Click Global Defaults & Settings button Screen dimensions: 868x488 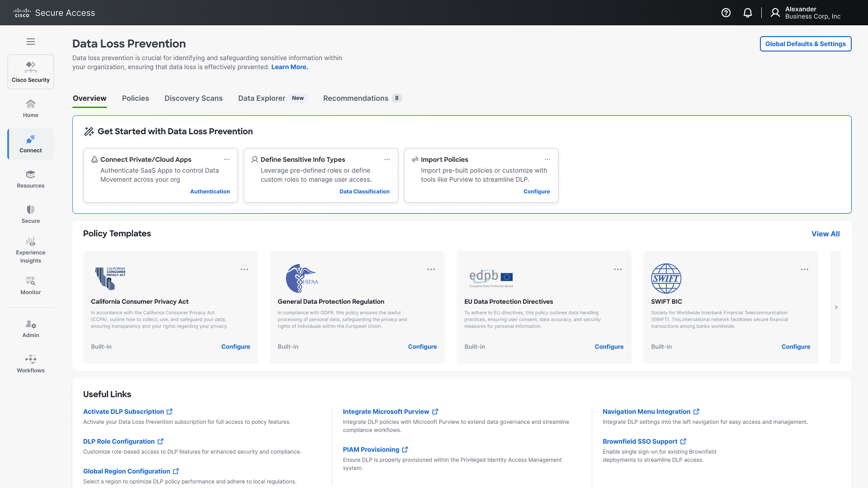click(x=805, y=44)
